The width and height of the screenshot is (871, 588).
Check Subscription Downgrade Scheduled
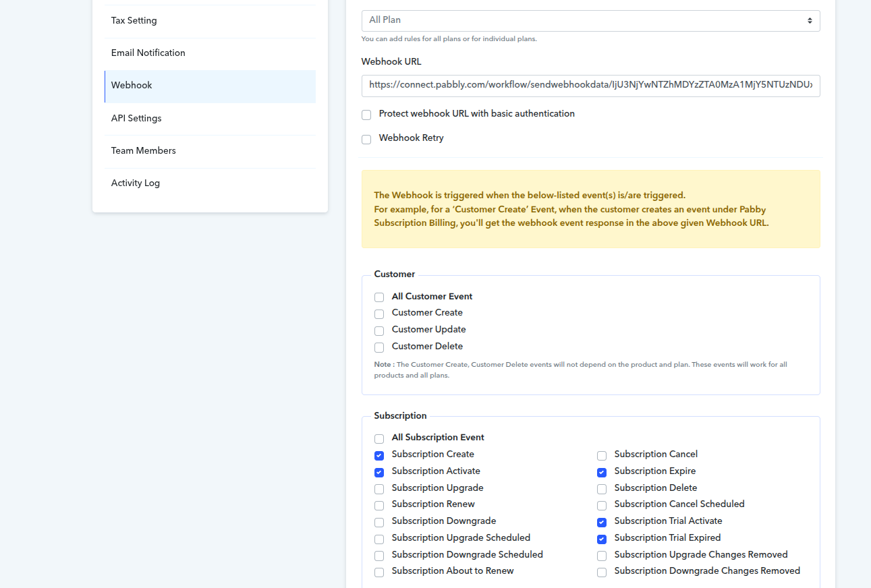[x=379, y=556]
